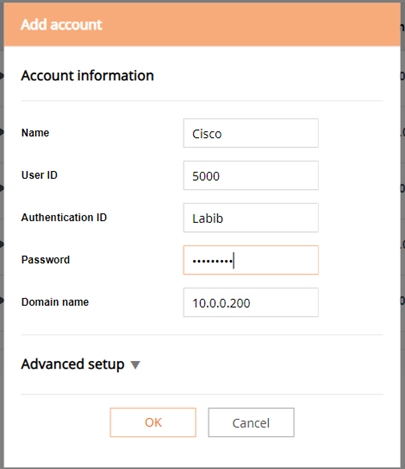Place cursor on the password dots
This screenshot has width=405, height=469.
tap(212, 261)
